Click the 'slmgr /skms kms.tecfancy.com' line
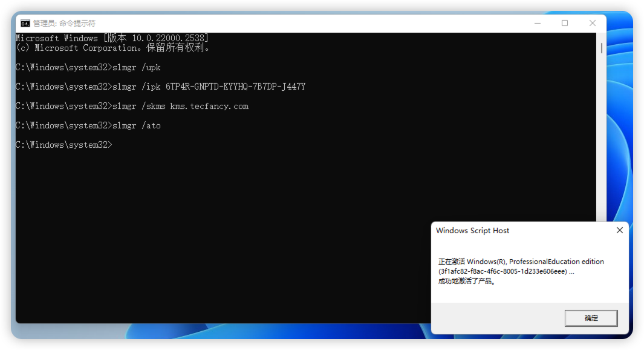Image resolution: width=644 pixels, height=350 pixels. [132, 106]
